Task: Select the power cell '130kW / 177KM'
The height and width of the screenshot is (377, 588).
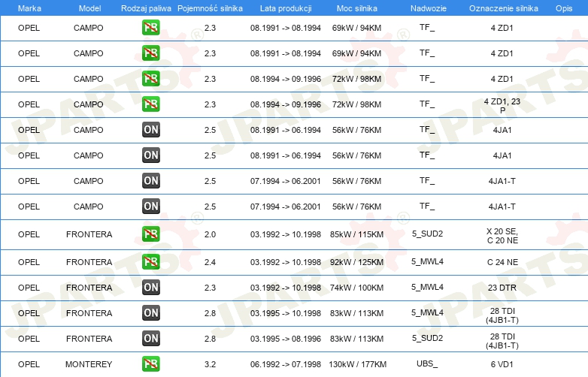Action: coord(357,364)
